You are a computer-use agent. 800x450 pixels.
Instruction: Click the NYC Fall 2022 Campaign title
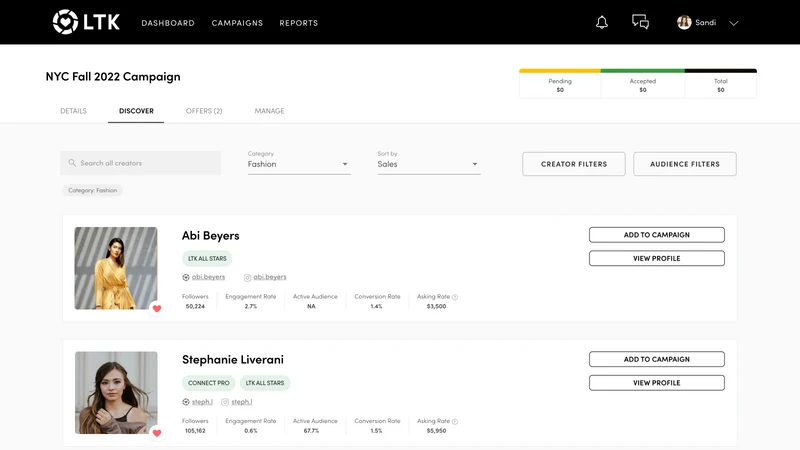(113, 77)
